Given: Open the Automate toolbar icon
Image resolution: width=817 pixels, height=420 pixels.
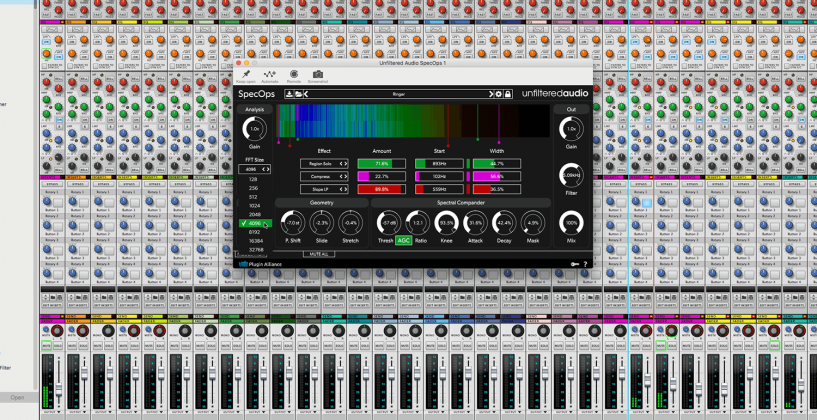Looking at the screenshot, I should pos(270,74).
